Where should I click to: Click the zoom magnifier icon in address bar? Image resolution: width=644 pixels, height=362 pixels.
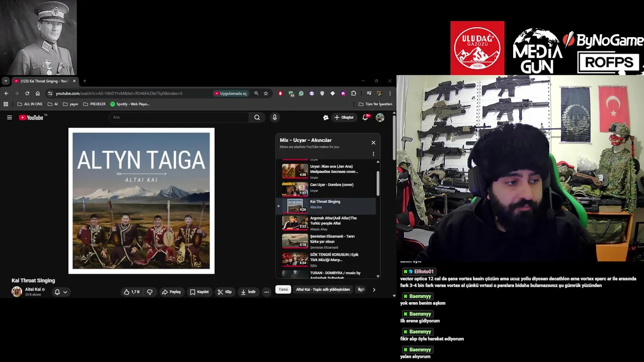tap(256, 93)
